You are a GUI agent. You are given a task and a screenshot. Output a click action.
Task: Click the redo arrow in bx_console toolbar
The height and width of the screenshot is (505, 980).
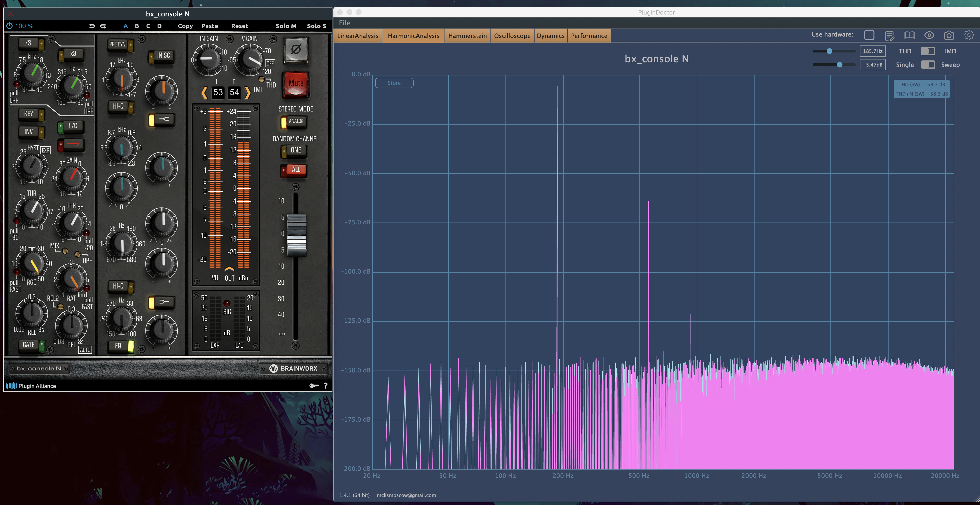click(x=103, y=26)
